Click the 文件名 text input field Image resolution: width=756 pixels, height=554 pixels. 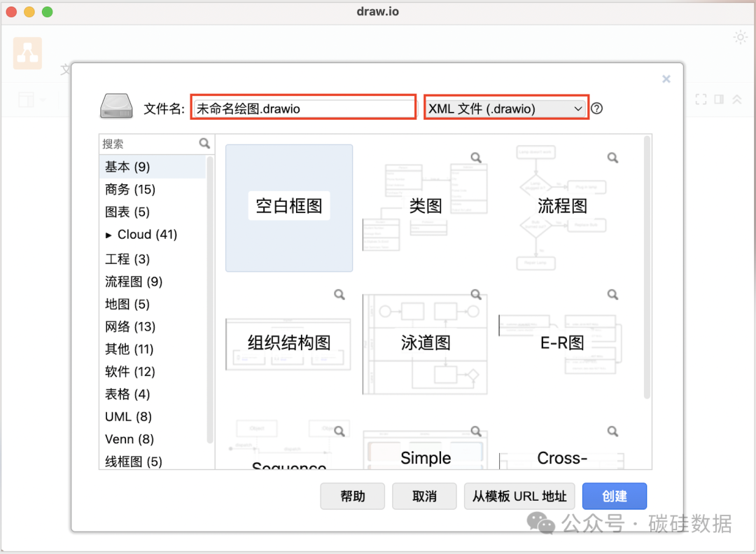(303, 109)
